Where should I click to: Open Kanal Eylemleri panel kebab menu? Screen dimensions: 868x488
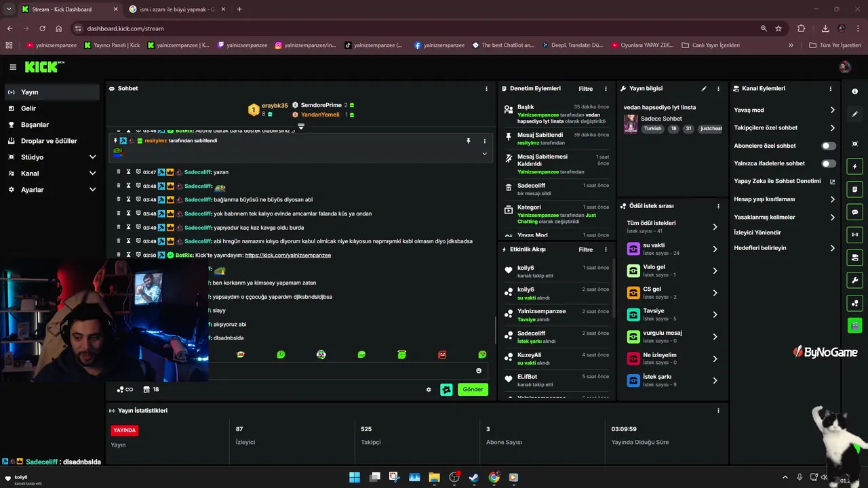click(x=831, y=89)
